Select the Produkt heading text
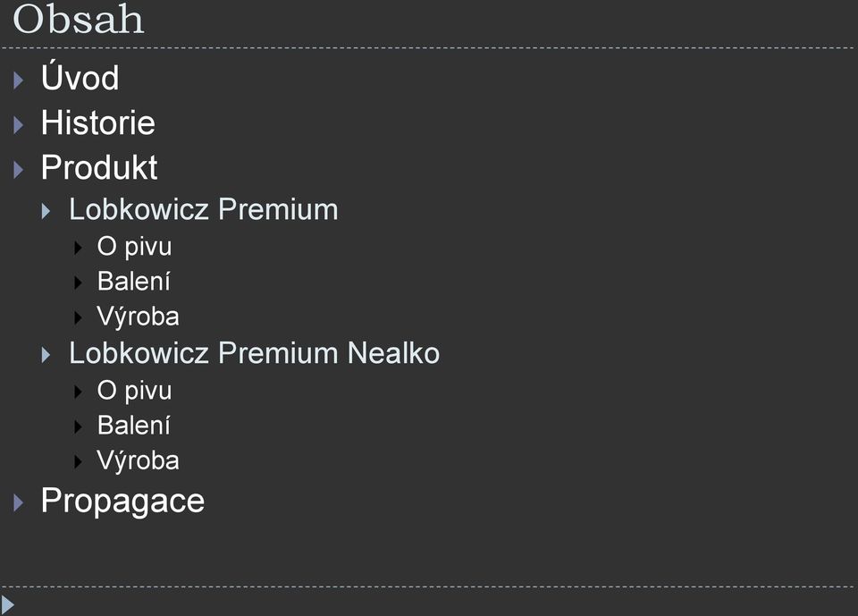Image resolution: width=858 pixels, height=616 pixels. point(99,167)
